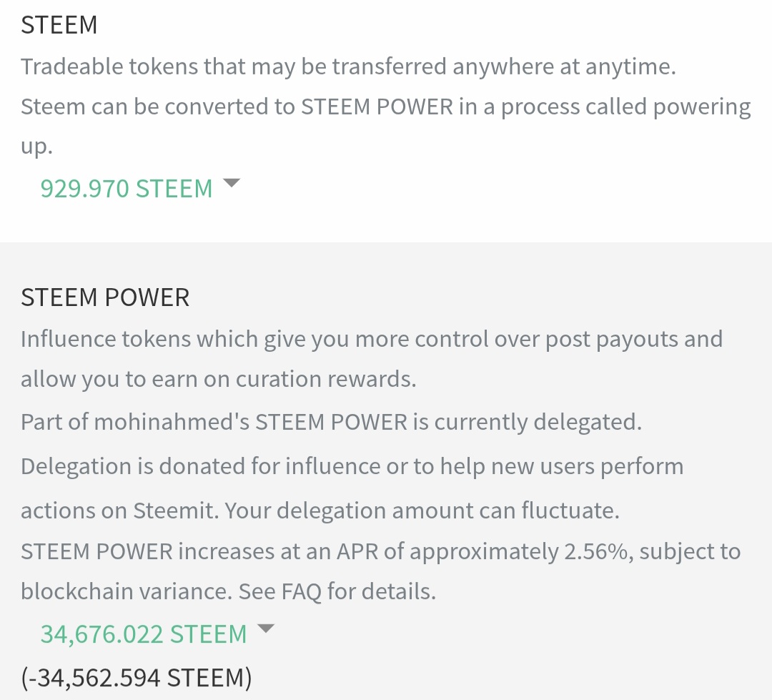Click the 'See FAQ for details' text
772x700 pixels.
pyautogui.click(x=337, y=591)
